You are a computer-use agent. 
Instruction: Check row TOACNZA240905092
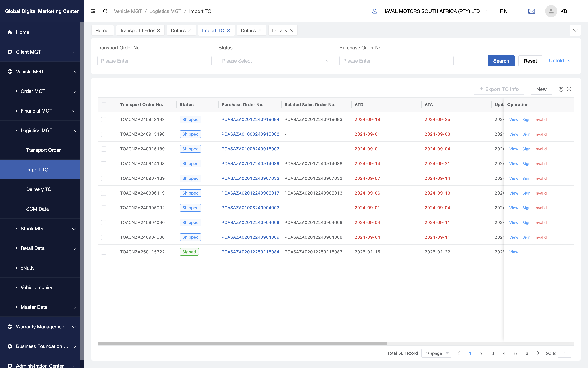104,208
